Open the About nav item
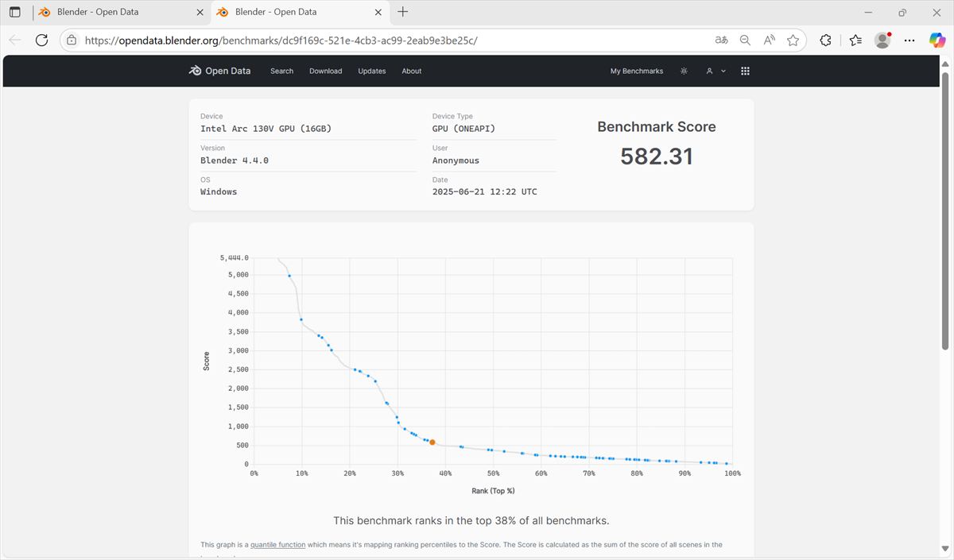Image resolution: width=954 pixels, height=560 pixels. tap(411, 71)
